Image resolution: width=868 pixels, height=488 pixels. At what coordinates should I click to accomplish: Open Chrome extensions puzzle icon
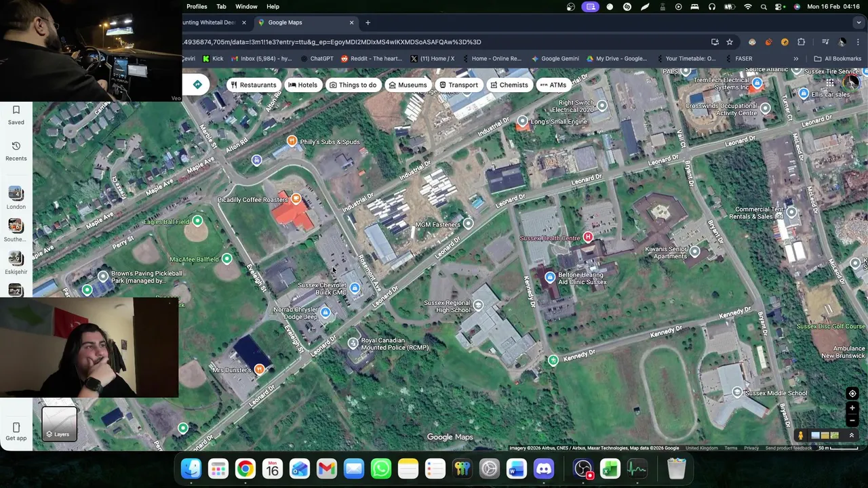coord(801,42)
